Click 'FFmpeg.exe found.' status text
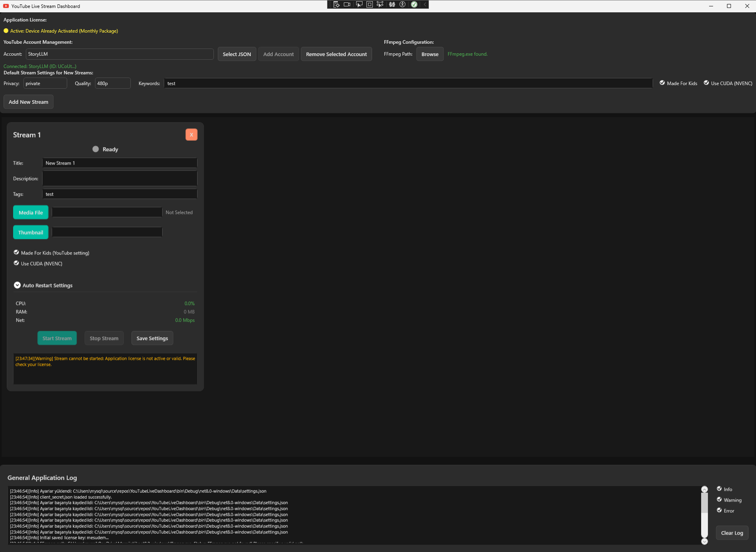This screenshot has width=756, height=552. [x=467, y=54]
